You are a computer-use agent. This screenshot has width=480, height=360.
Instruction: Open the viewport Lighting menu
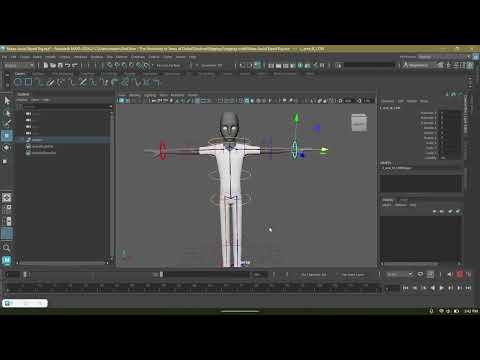pyautogui.click(x=150, y=95)
